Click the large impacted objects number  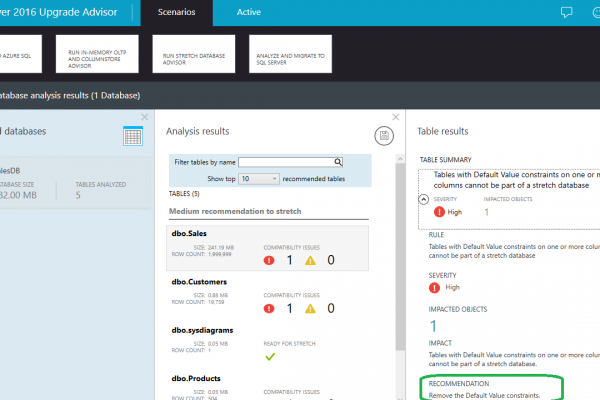point(433,326)
